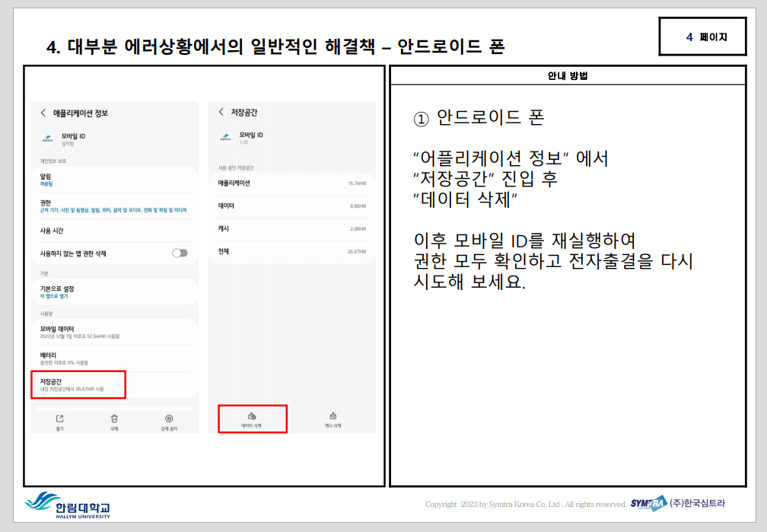Open the highlighted 저장공간 row
Viewport: 767px width, 532px height.
78,384
